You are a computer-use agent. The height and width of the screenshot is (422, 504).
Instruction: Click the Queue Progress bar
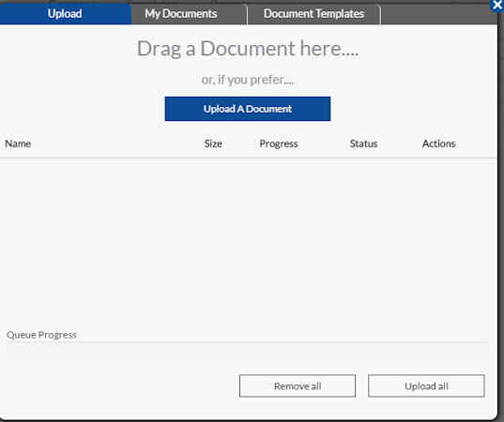pos(248,350)
